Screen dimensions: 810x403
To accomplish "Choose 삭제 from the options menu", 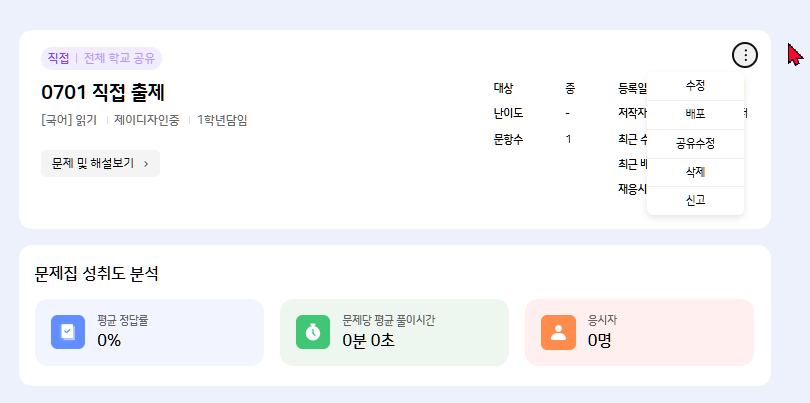I will pyautogui.click(x=695, y=172).
